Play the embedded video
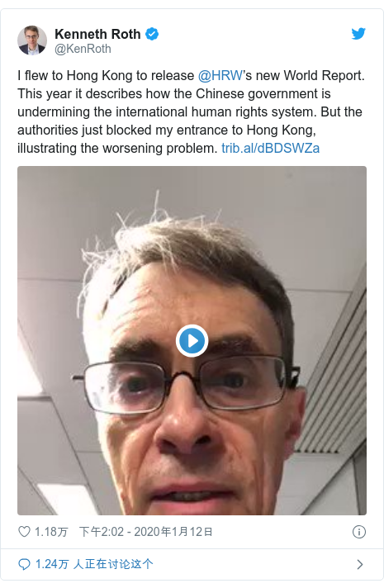The width and height of the screenshot is (384, 588). pyautogui.click(x=192, y=340)
